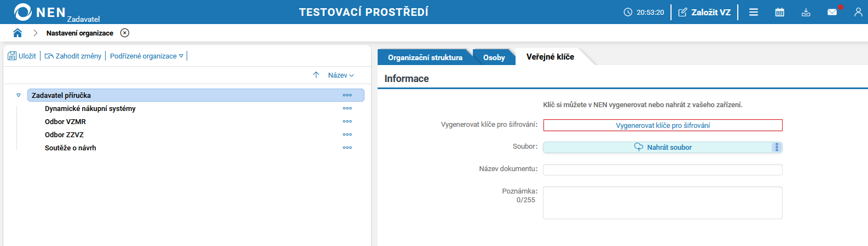868x246 pixels.
Task: Close the Nastavení organizace breadcrumb
Action: (125, 33)
